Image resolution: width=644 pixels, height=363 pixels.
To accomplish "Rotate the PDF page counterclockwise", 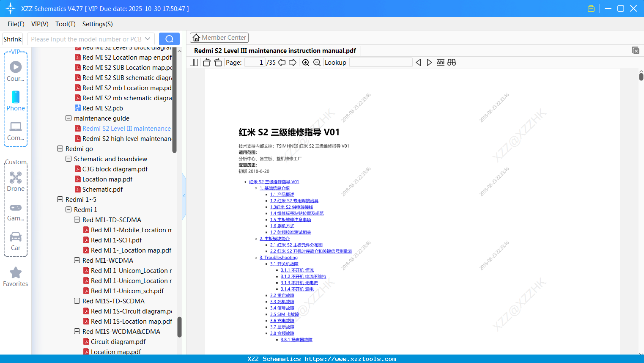I will tap(207, 63).
